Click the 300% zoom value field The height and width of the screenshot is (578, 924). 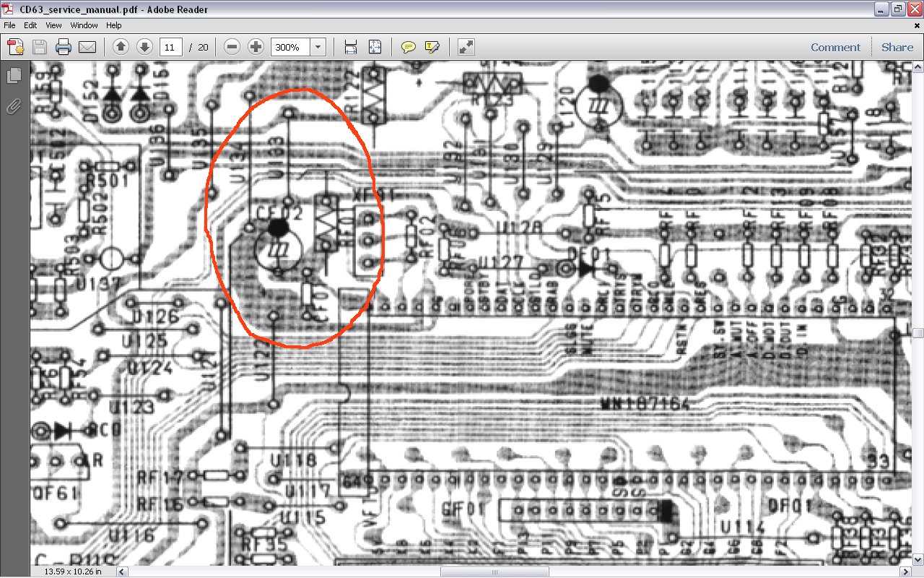point(289,47)
